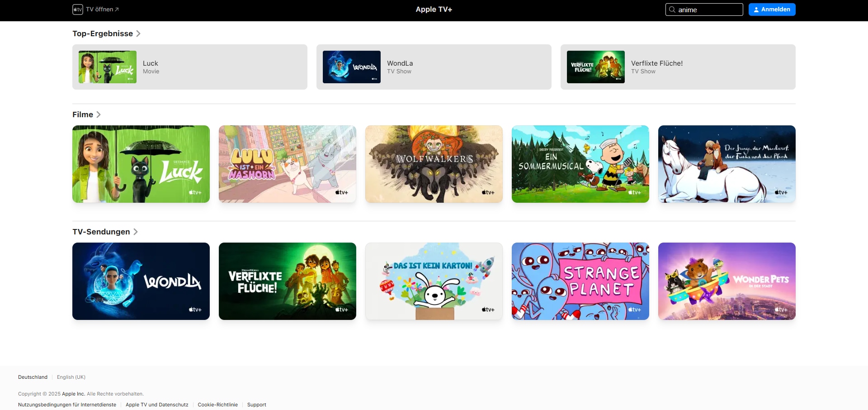Open the Support footer link

pos(257,405)
